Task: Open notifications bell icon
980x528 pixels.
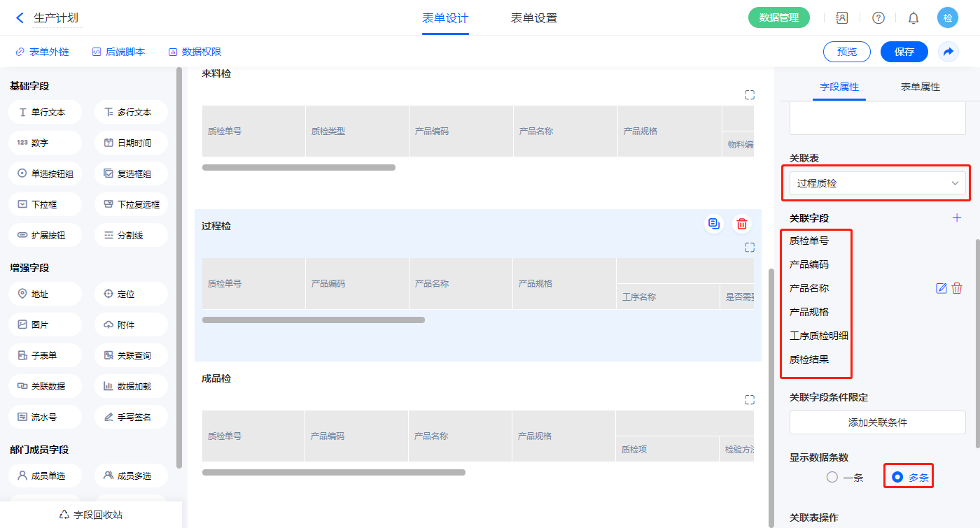Action: click(x=913, y=18)
